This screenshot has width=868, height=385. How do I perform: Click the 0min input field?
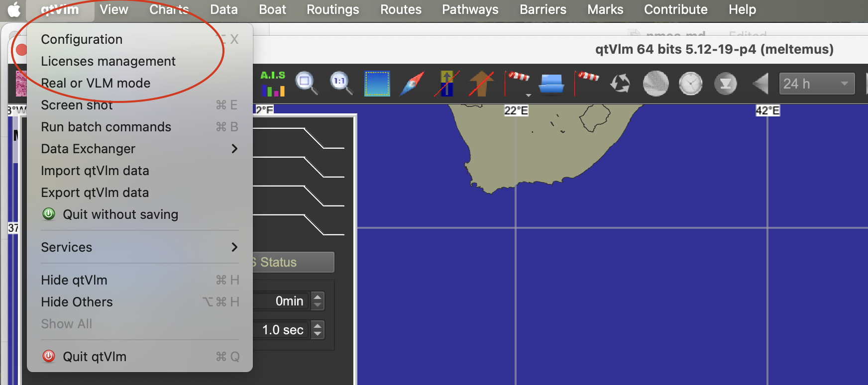(x=281, y=301)
